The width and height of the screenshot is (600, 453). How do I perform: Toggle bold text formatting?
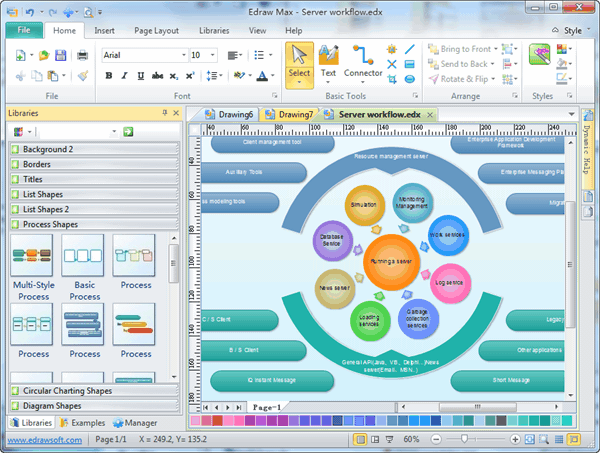coord(108,76)
